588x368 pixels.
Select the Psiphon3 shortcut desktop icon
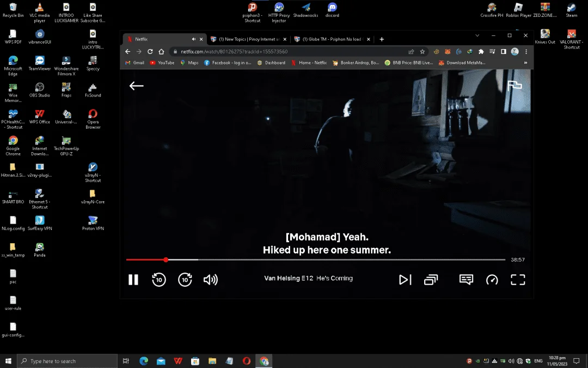point(253,13)
